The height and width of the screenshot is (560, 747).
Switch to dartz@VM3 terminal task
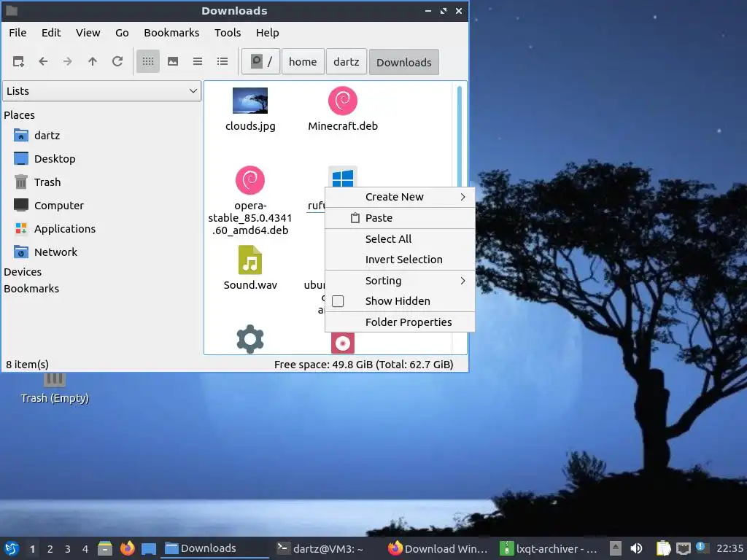[321, 548]
